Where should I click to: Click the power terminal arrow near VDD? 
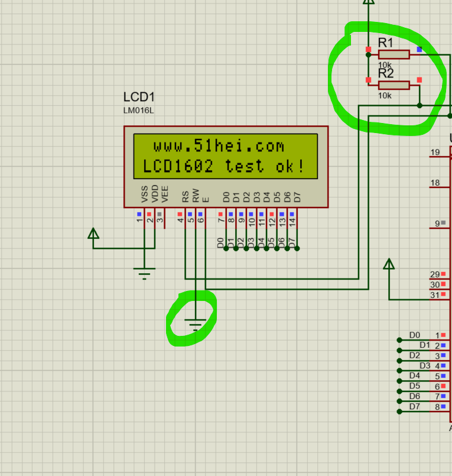[93, 234]
